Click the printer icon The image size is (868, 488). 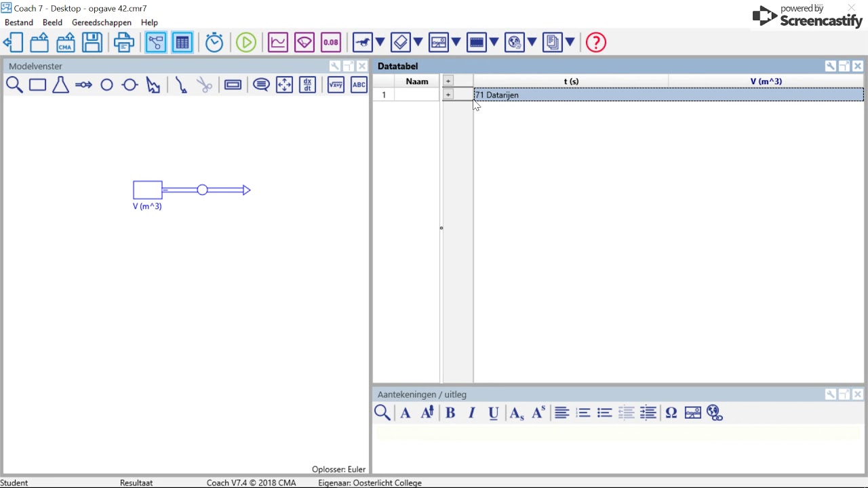[124, 43]
